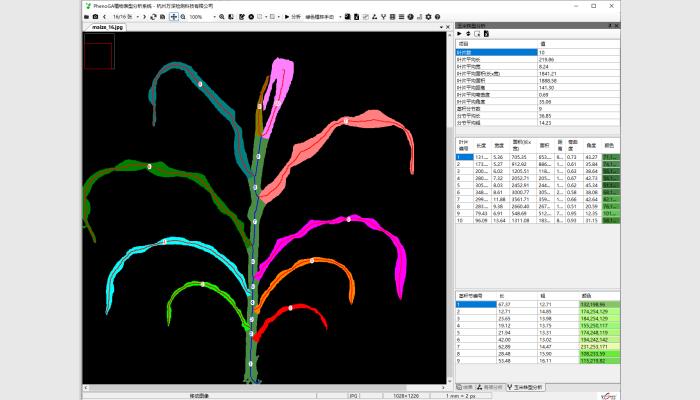Screen dimensions: 700x400
Task: Go to the previous image with left arrow
Action: pyautogui.click(x=106, y=17)
